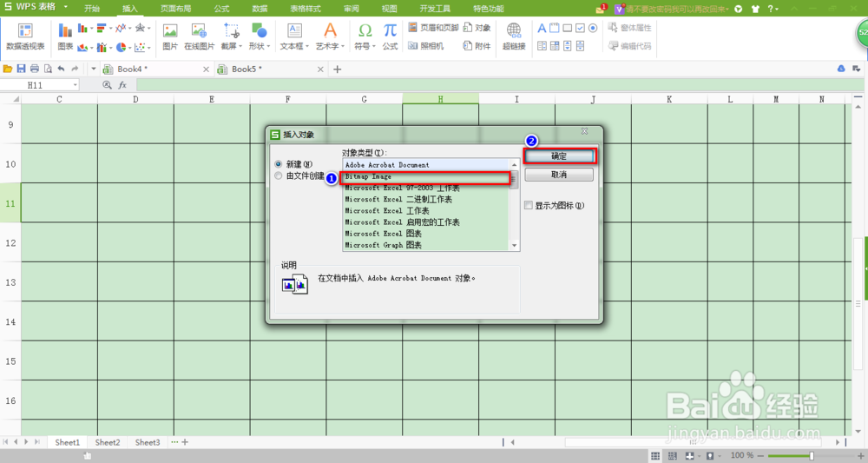The image size is (868, 463).
Task: Insert 艺术字 word art
Action: click(x=330, y=36)
